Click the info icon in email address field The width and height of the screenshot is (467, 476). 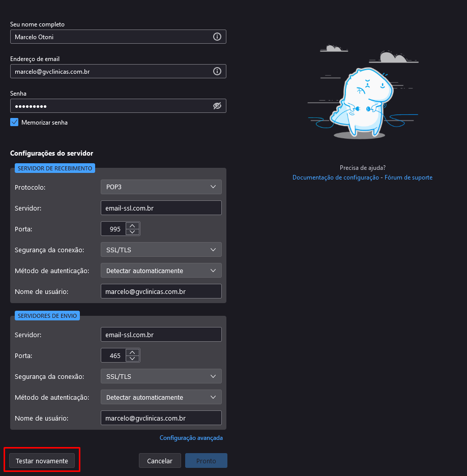click(217, 71)
